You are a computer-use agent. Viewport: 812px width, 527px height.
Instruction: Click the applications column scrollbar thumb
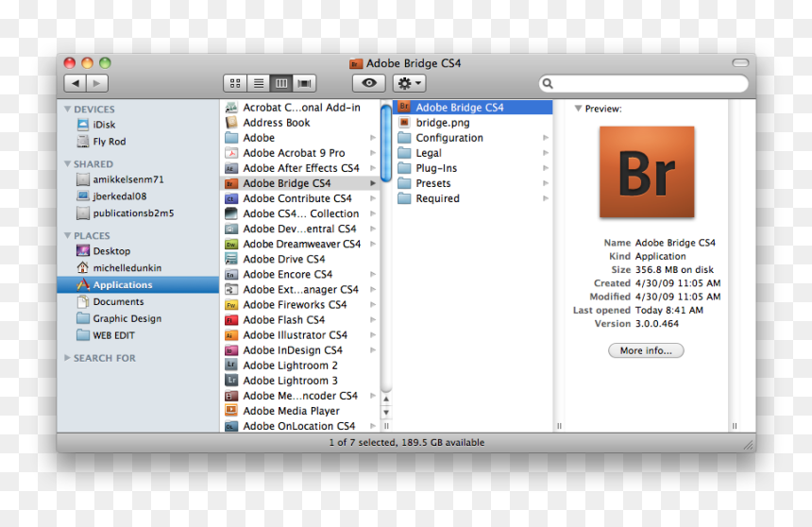tap(386, 143)
